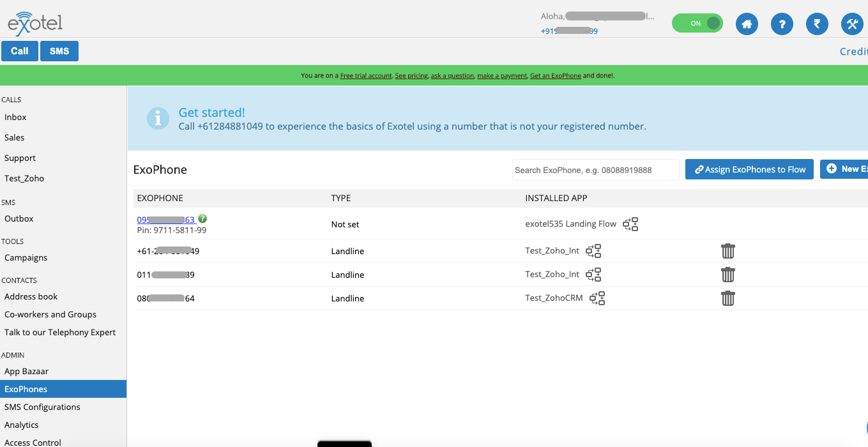Open Analytics in the sidebar
This screenshot has width=868, height=447.
[x=21, y=425]
